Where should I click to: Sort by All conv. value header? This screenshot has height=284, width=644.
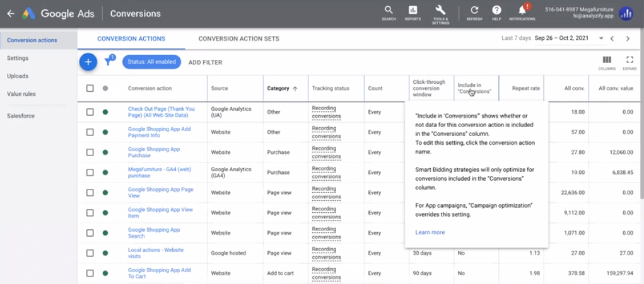(616, 88)
